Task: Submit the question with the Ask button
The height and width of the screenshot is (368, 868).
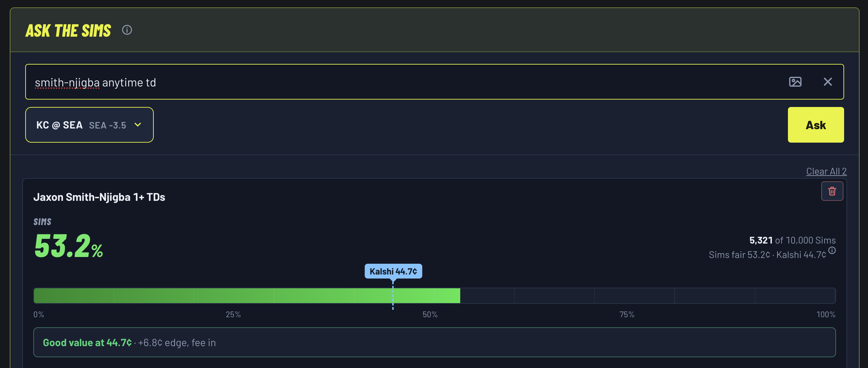Action: pyautogui.click(x=816, y=125)
